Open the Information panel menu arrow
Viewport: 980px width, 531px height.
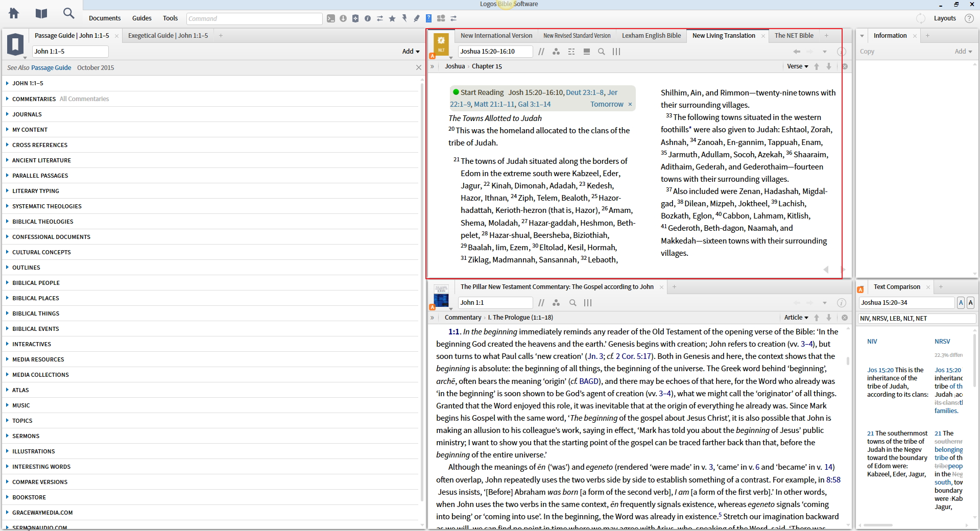pyautogui.click(x=862, y=36)
